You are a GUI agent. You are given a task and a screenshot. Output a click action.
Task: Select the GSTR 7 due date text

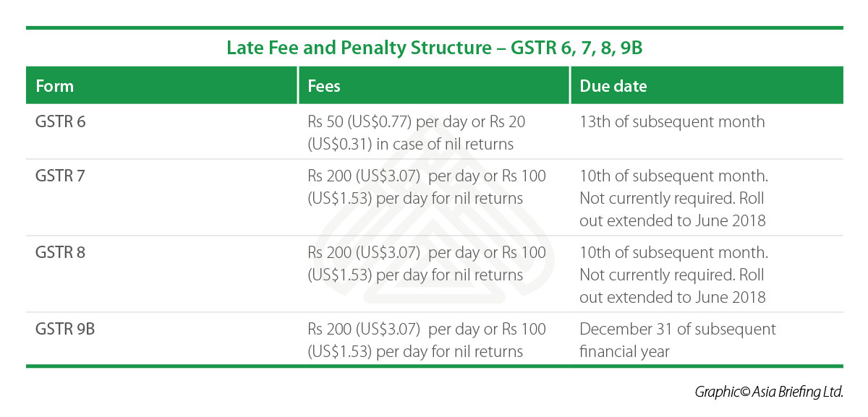click(x=673, y=198)
